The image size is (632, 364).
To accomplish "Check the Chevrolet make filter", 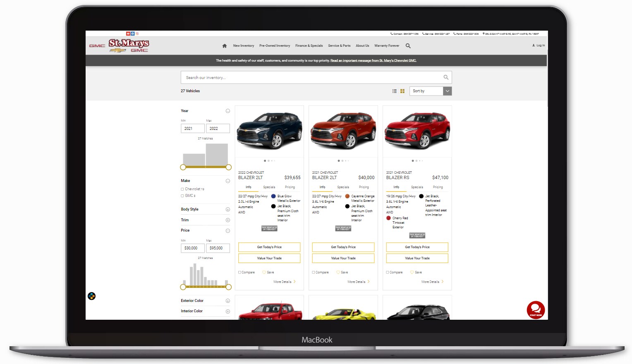I will pyautogui.click(x=182, y=189).
